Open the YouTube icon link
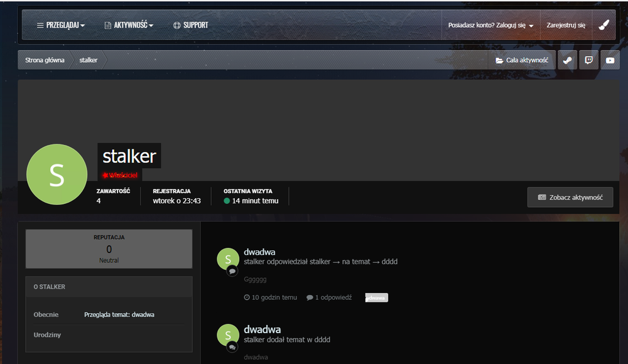This screenshot has height=364, width=628. [x=610, y=60]
